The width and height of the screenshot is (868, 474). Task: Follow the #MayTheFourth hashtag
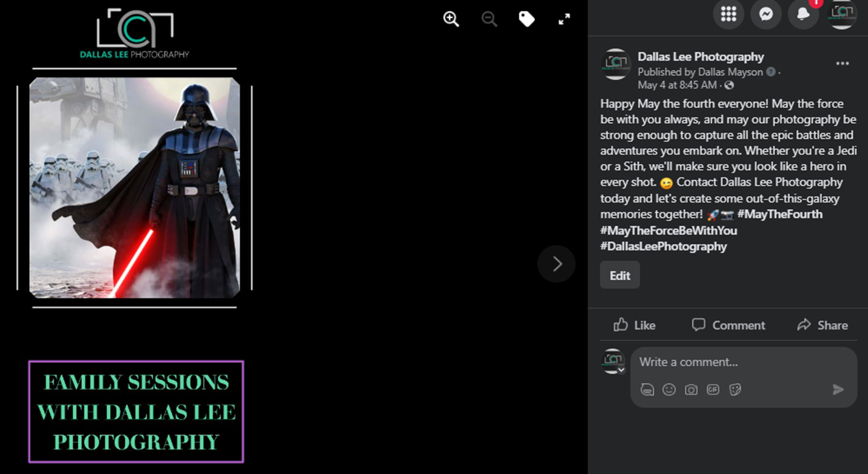tap(780, 214)
